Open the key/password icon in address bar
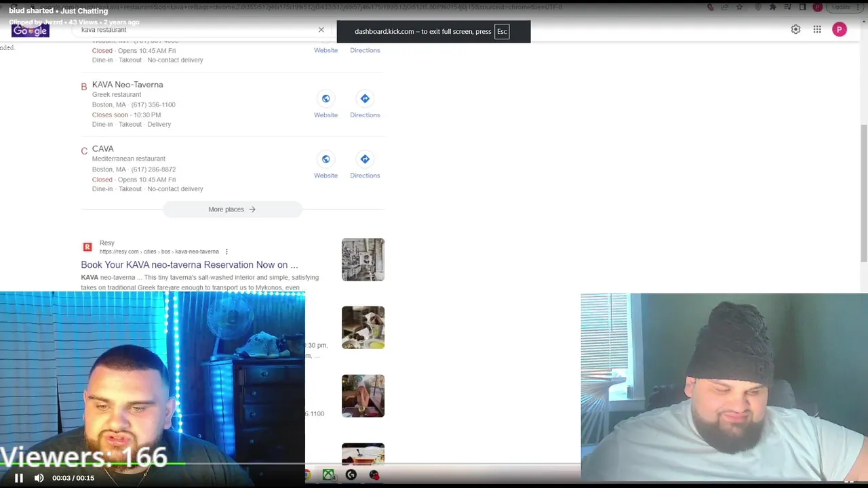Viewport: 868px width, 488px height. (x=710, y=7)
